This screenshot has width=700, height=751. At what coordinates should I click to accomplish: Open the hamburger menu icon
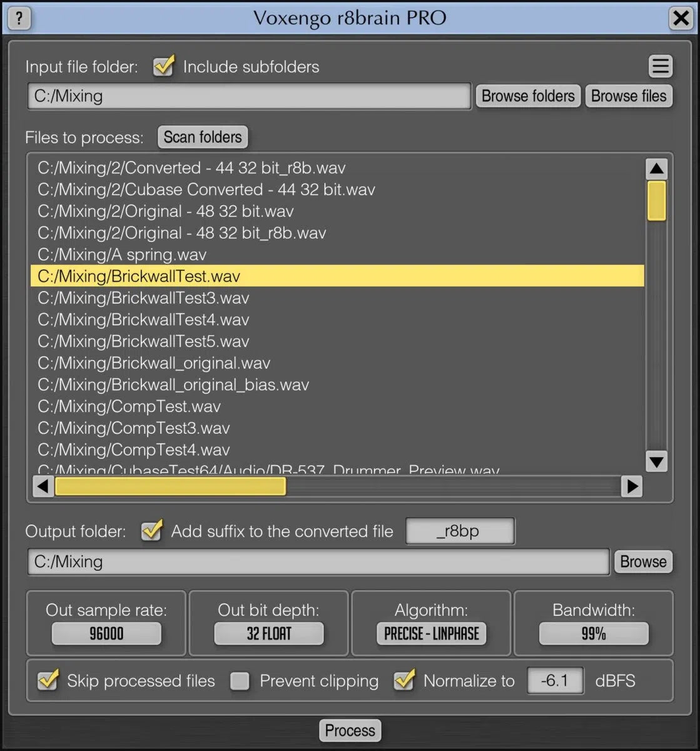pyautogui.click(x=660, y=66)
